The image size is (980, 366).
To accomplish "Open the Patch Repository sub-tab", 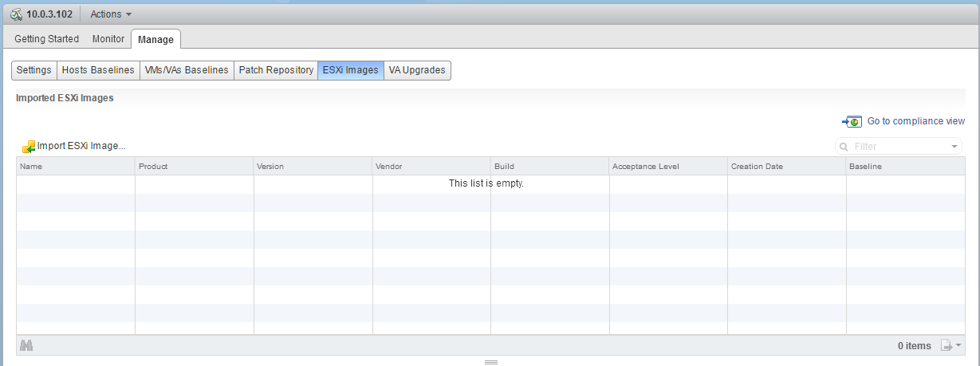I will click(276, 70).
